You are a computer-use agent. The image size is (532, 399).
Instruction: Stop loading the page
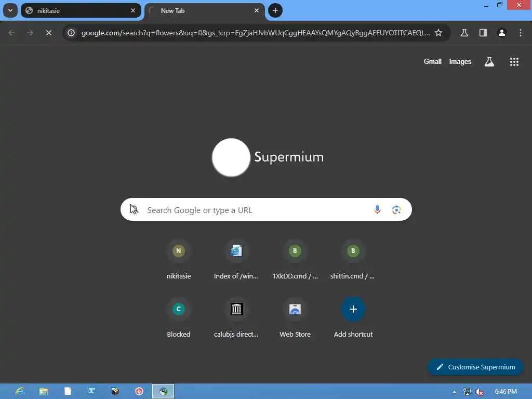(48, 33)
